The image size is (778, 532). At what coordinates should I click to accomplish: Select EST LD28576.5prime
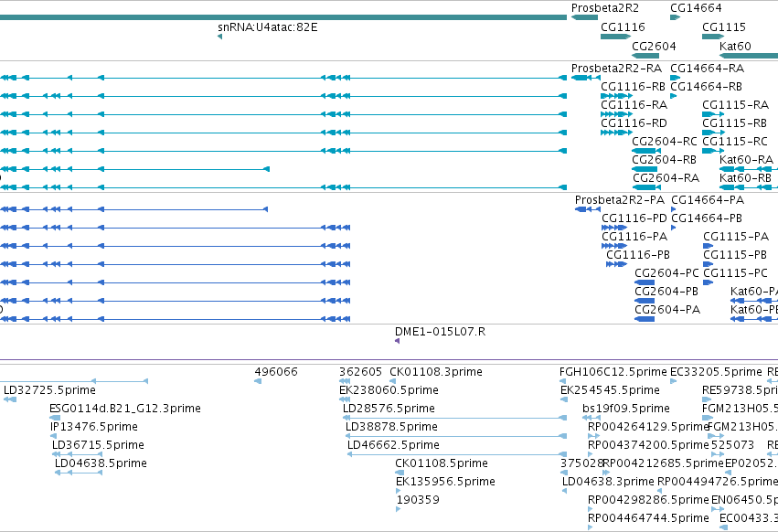(454, 418)
